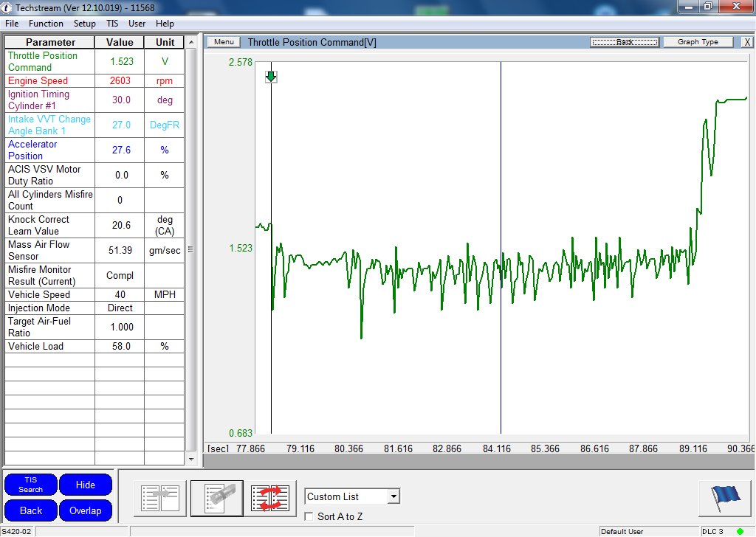Select the Vehicle Load parameter row
The image size is (756, 537).
point(94,346)
